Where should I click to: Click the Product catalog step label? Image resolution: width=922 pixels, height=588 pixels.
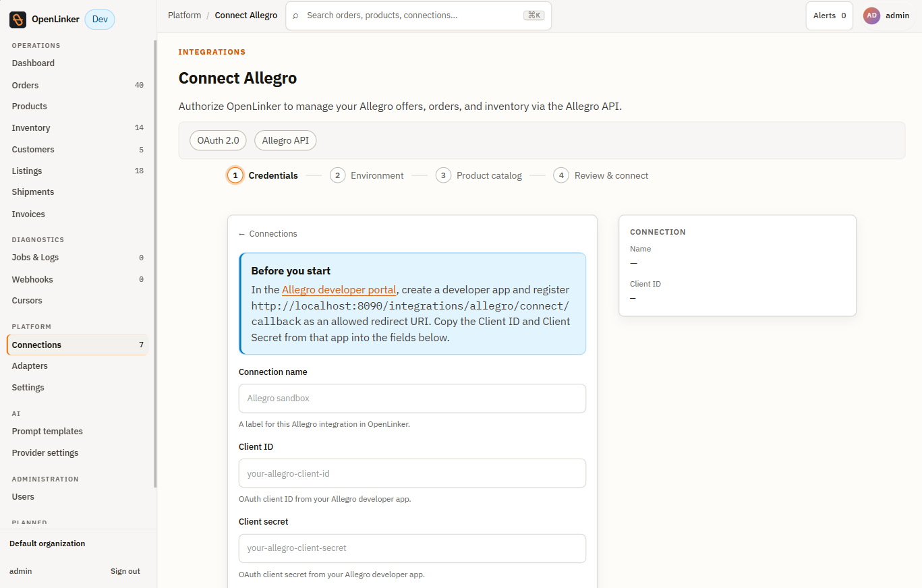point(489,175)
